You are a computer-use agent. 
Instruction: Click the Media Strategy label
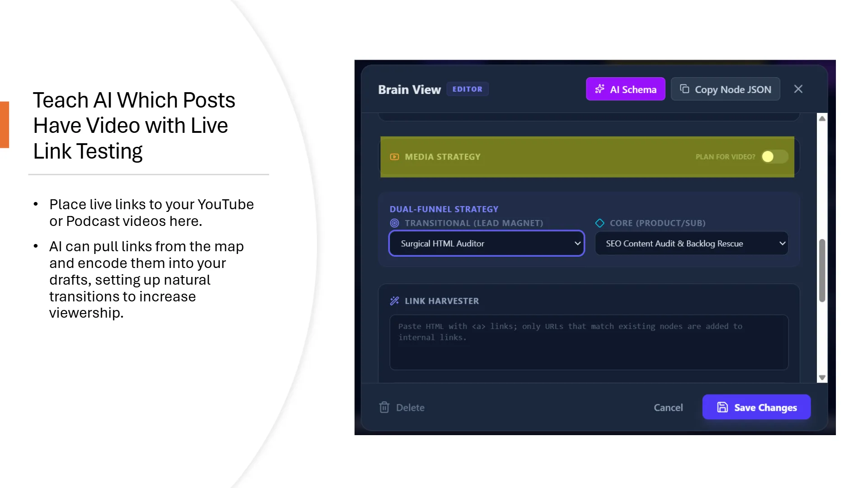[443, 157]
